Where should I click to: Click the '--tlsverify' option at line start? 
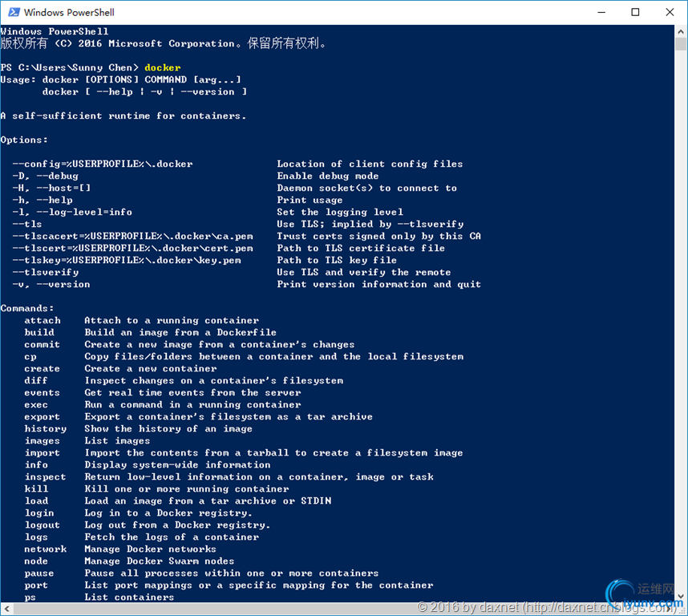pyautogui.click(x=45, y=273)
